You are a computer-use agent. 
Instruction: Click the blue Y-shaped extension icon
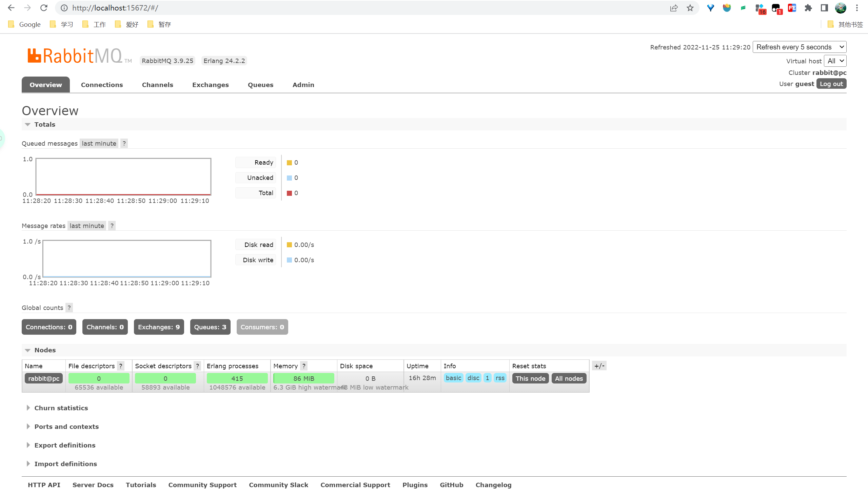click(x=711, y=8)
